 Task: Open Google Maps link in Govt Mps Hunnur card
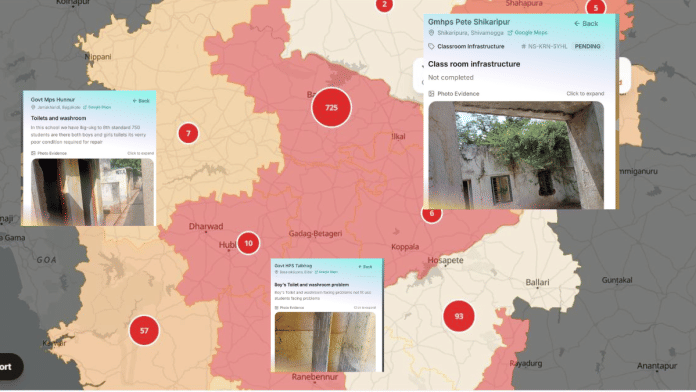click(x=97, y=107)
